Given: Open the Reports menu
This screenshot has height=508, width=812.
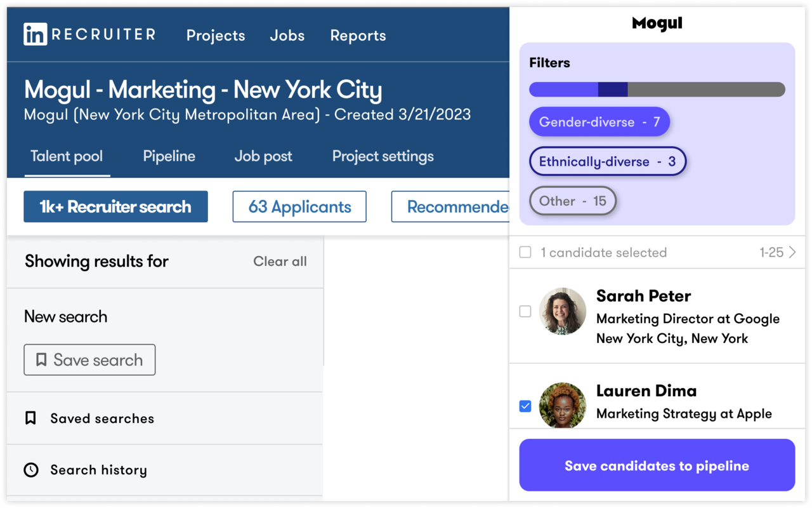Looking at the screenshot, I should coord(358,36).
